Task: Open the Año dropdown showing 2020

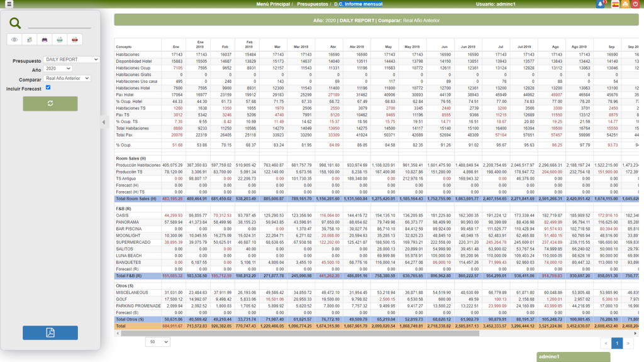Action: (x=57, y=69)
